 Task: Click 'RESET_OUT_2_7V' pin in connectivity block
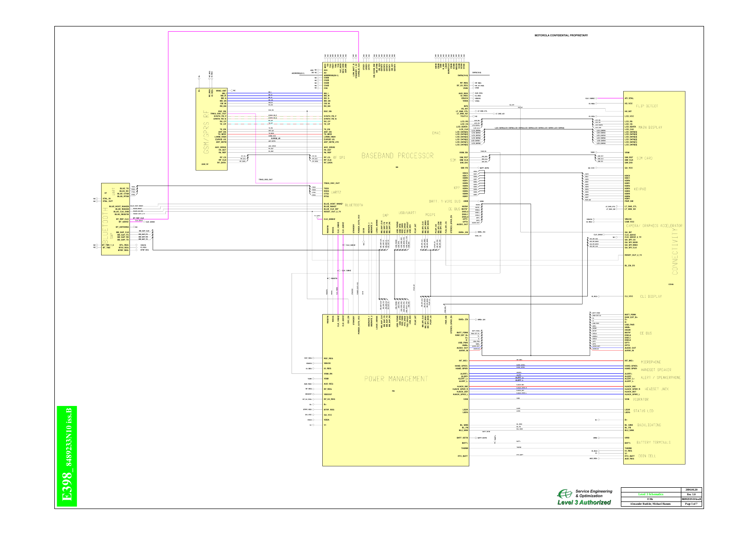coord(633,255)
